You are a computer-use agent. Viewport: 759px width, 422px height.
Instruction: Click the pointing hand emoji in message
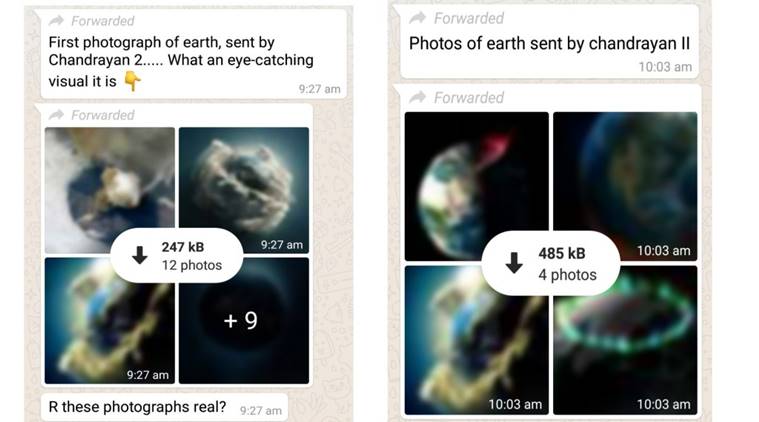[132, 81]
